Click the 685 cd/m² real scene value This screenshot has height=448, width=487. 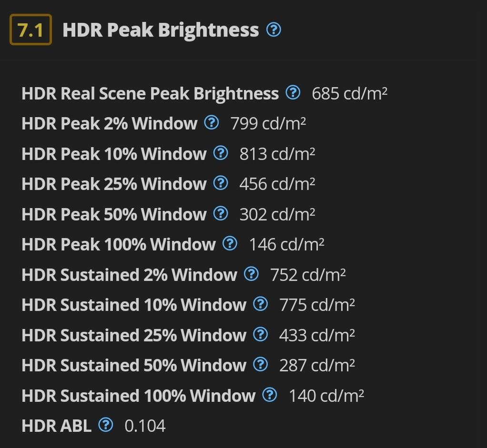pyautogui.click(x=349, y=93)
